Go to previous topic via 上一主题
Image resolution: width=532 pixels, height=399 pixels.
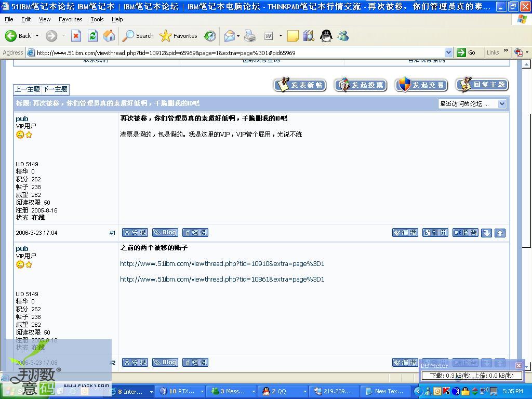pyautogui.click(x=28, y=89)
